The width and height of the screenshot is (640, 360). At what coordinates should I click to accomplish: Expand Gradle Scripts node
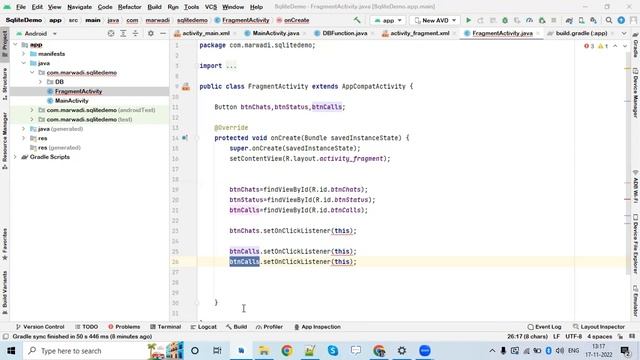pyautogui.click(x=15, y=157)
